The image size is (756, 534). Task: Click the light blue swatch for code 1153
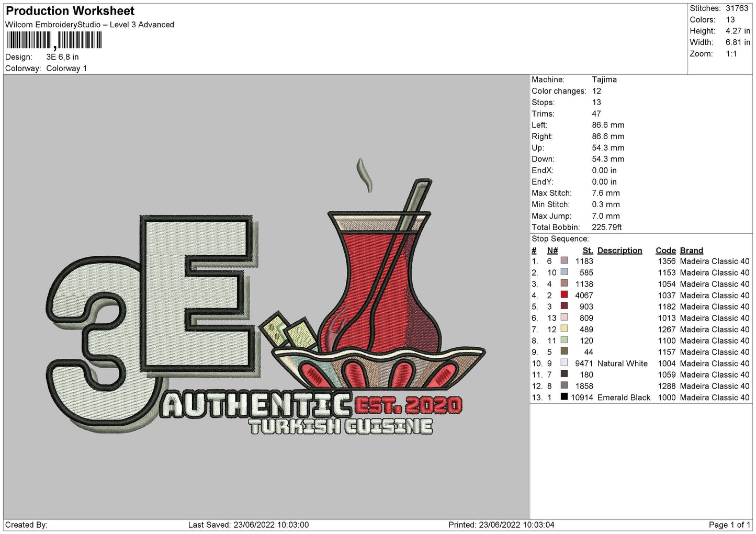tap(564, 272)
